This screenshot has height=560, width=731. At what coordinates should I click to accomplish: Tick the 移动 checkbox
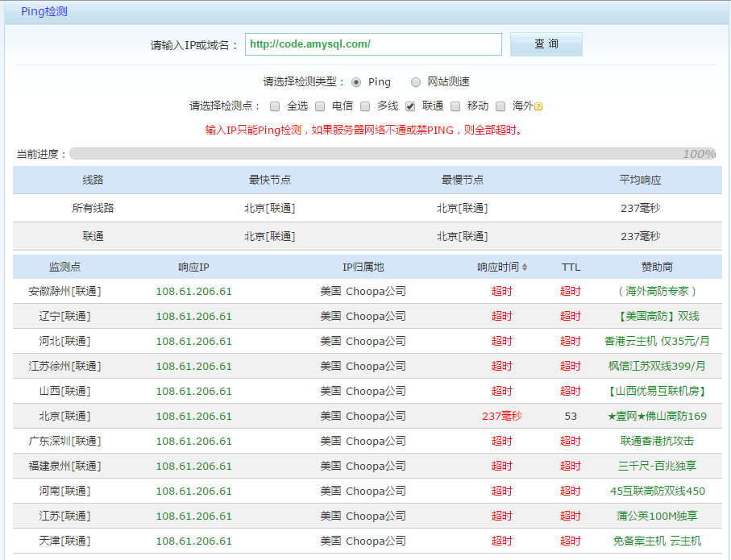point(455,106)
